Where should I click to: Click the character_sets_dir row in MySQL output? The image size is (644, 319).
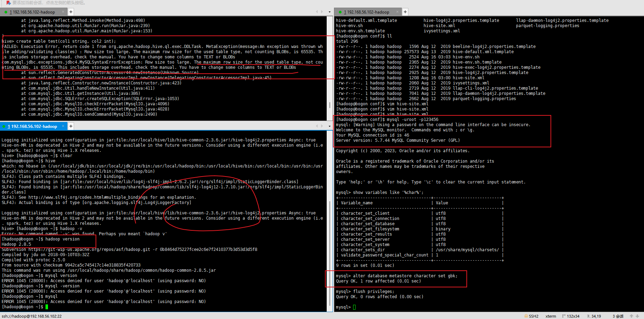point(419,250)
